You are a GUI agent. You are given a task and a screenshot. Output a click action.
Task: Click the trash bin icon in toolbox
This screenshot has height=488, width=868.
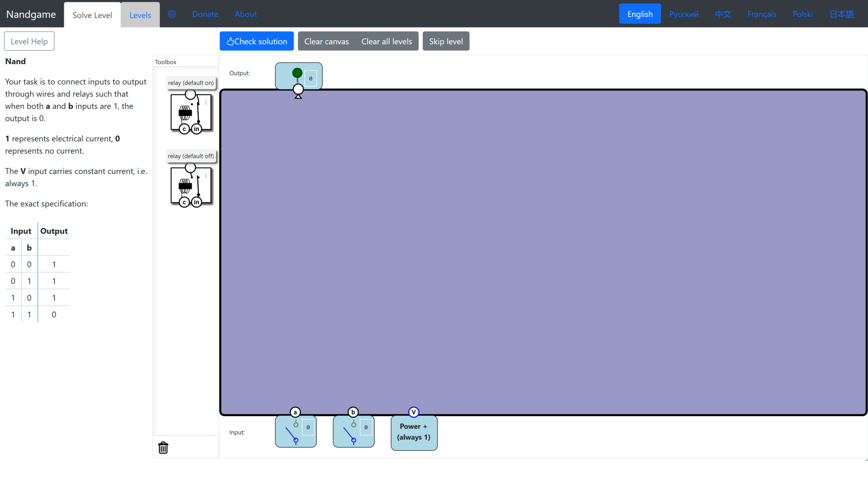click(163, 447)
